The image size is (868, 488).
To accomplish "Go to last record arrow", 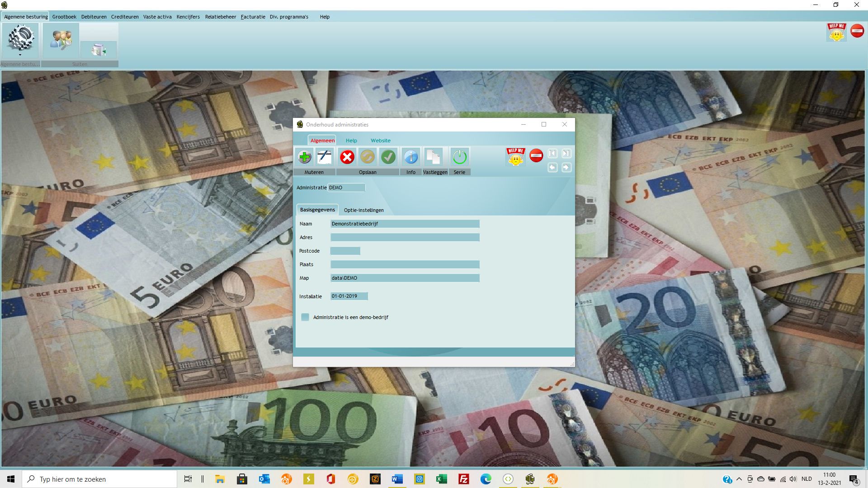I will 566,154.
